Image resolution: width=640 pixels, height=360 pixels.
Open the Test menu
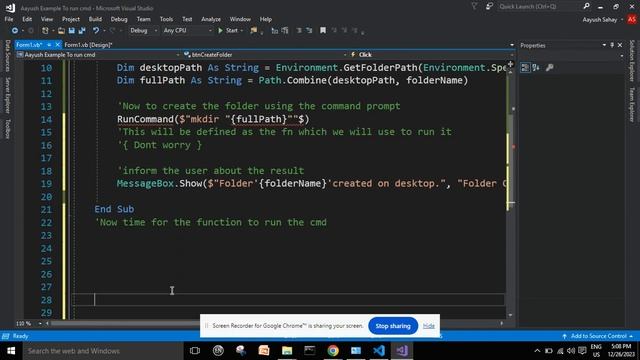coord(187,19)
